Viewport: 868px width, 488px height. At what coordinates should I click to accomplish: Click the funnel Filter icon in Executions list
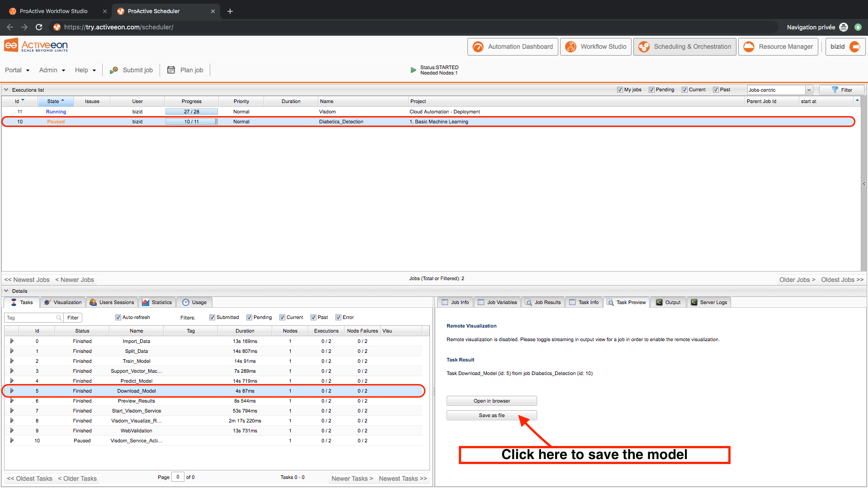click(x=835, y=90)
